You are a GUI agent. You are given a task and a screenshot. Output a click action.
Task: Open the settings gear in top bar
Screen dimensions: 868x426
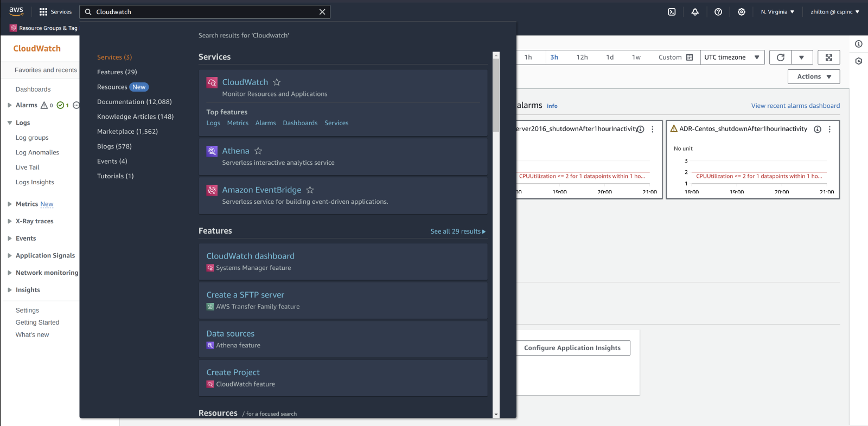pos(742,12)
